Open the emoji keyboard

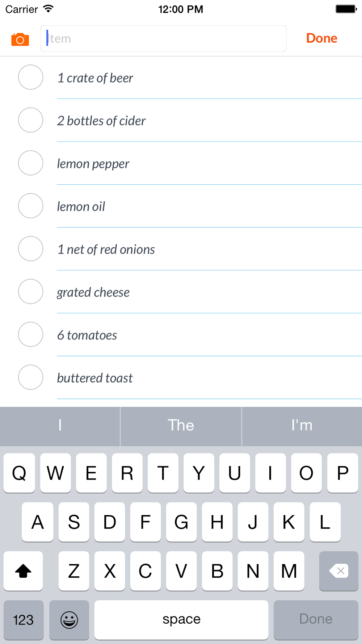69,620
